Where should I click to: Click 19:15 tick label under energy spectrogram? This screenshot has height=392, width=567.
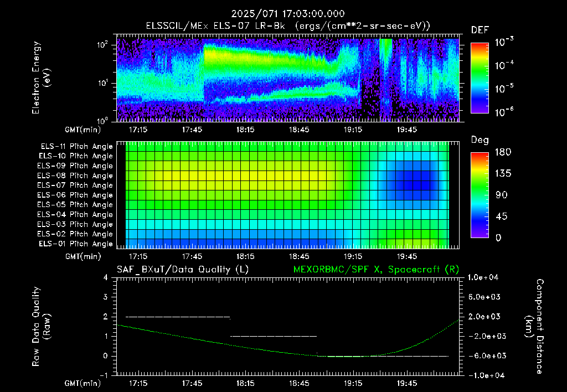(353, 130)
